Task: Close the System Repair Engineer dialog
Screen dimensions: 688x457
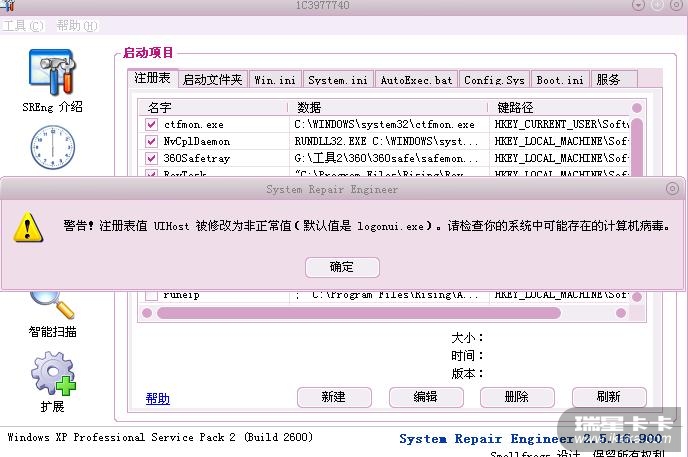Action: (x=672, y=189)
